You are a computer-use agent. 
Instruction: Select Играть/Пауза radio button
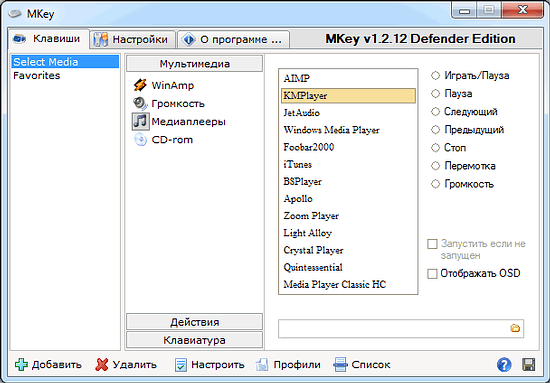[x=435, y=75]
